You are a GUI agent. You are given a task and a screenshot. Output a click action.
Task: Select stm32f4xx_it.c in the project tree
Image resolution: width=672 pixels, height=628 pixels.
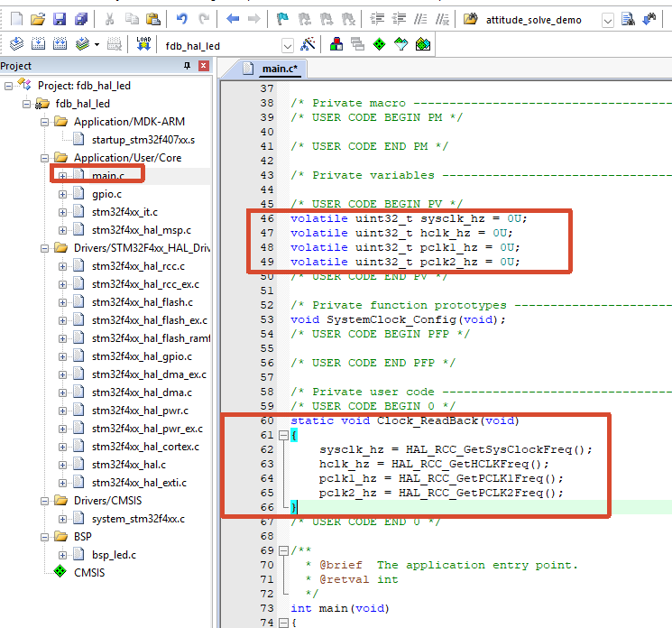point(124,212)
